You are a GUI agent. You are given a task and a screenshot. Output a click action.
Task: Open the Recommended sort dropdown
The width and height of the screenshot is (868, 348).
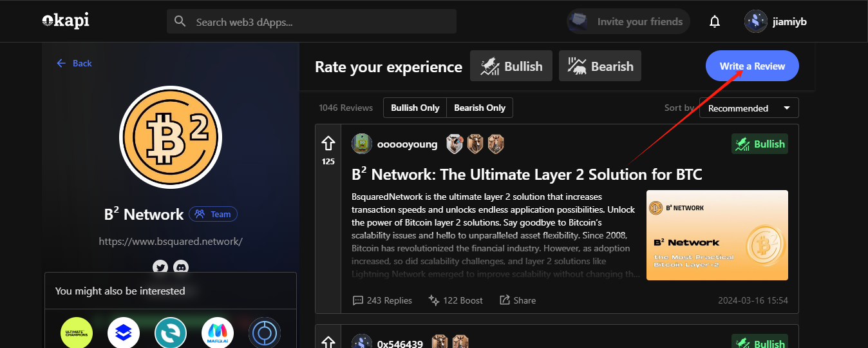(x=749, y=108)
